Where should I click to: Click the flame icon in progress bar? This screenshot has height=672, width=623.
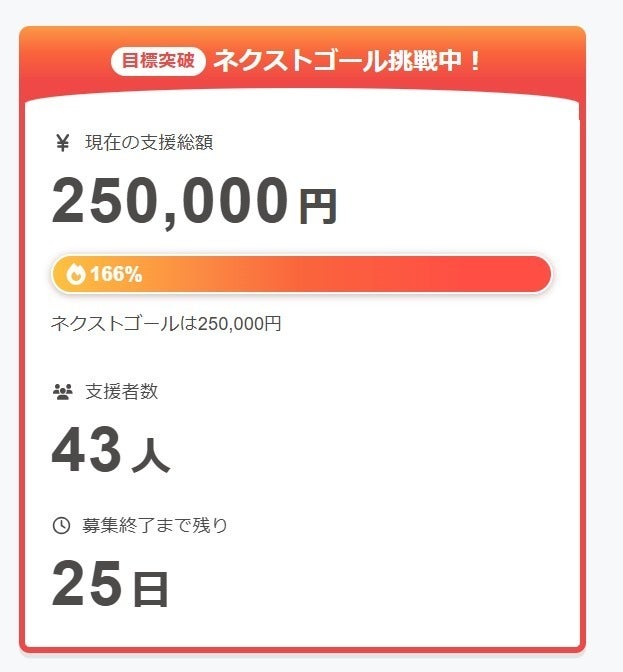(x=76, y=274)
